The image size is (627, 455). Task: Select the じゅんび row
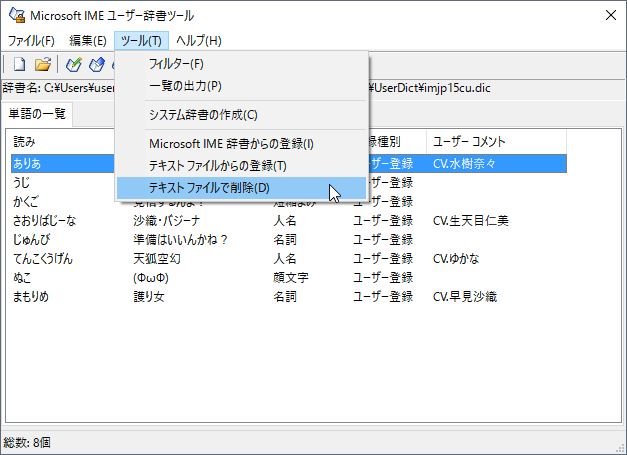[289, 239]
